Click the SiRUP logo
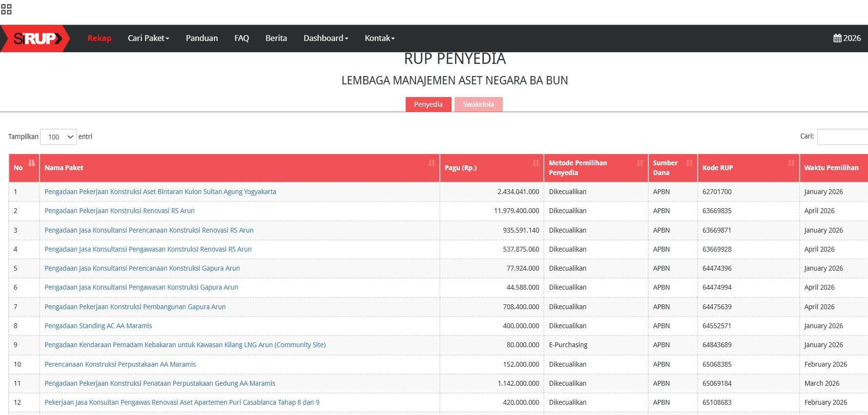 coord(36,38)
